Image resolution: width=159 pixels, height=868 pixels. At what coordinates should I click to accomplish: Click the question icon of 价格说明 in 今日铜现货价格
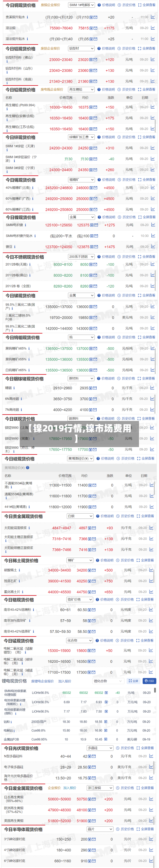(99, 5)
